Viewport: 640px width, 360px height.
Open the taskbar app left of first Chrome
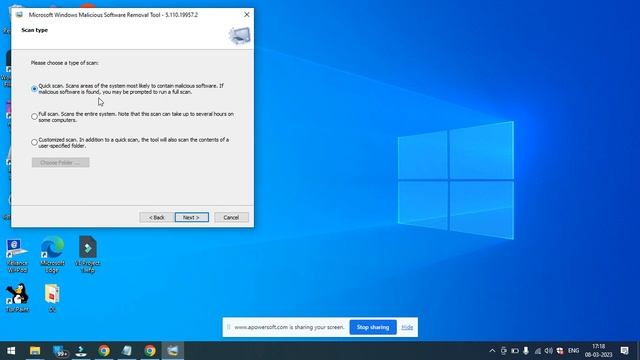[81, 351]
